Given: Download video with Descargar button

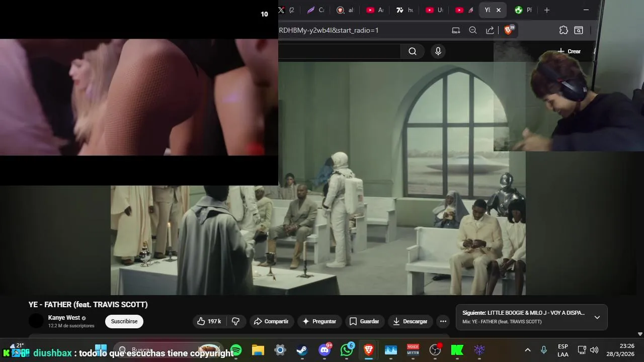Looking at the screenshot, I should point(410,321).
